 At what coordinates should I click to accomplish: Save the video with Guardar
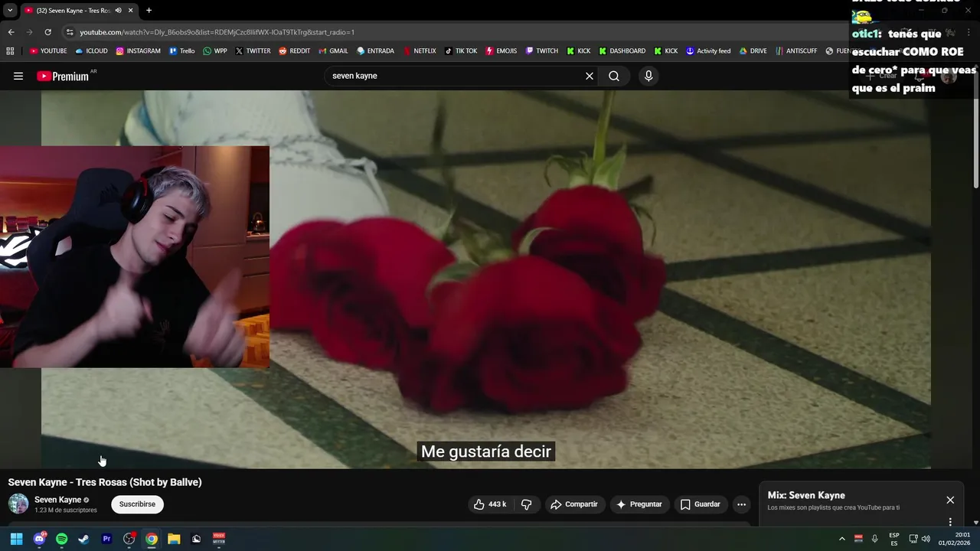pyautogui.click(x=701, y=504)
